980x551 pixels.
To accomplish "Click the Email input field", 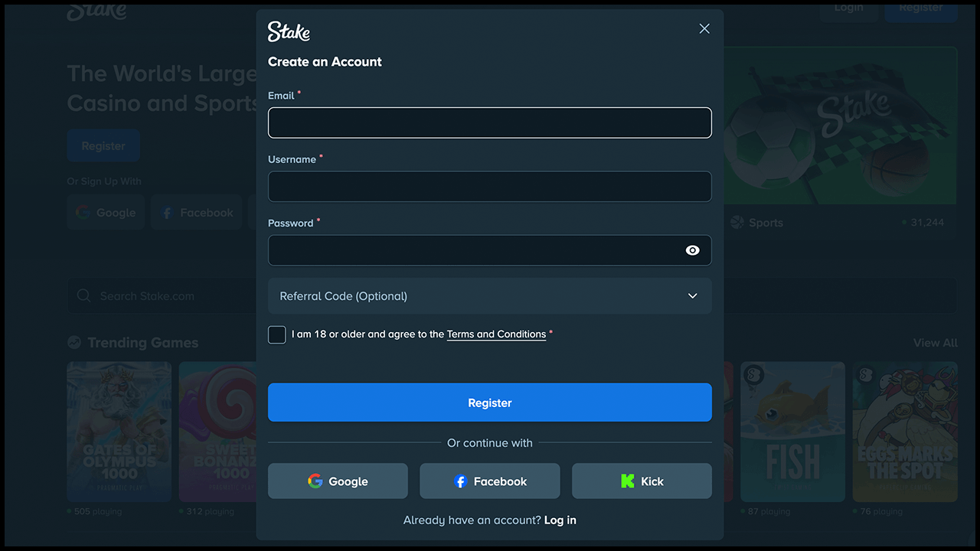I will click(490, 122).
